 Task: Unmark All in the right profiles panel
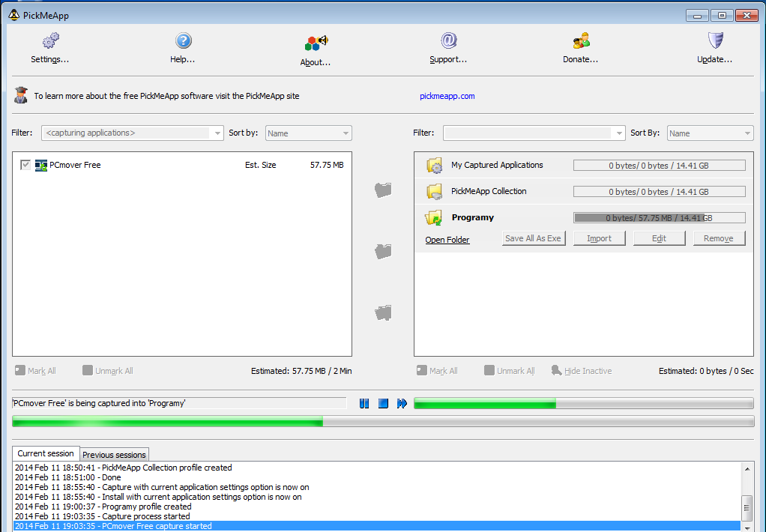tap(510, 371)
